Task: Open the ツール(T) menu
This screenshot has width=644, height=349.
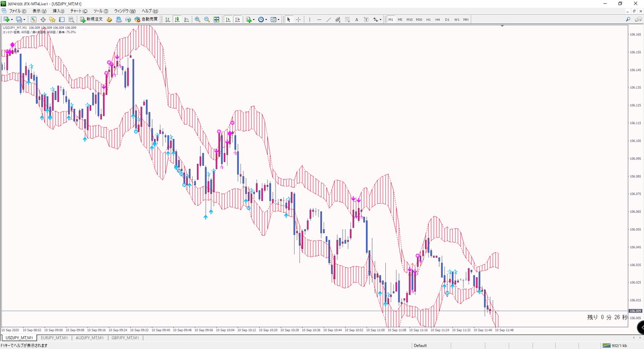Action: [x=100, y=11]
